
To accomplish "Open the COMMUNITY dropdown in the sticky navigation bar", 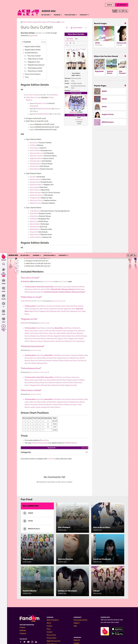I will pos(63,255).
